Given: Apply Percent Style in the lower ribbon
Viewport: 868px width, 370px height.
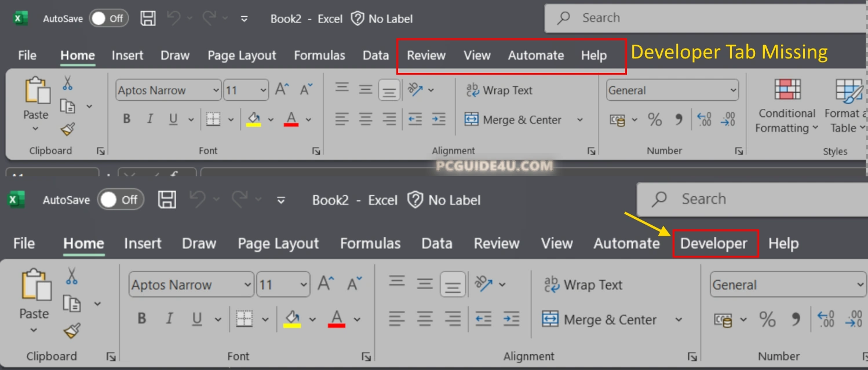Looking at the screenshot, I should 767,319.
